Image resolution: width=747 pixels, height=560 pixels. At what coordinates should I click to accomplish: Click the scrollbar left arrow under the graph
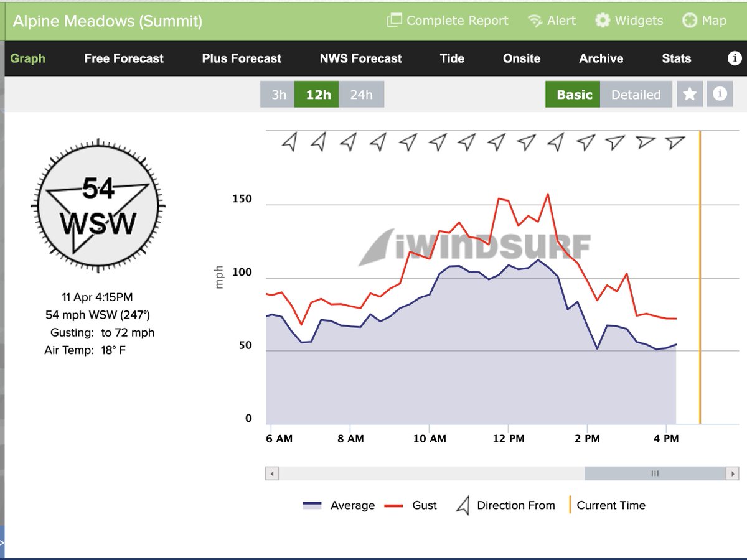point(271,474)
